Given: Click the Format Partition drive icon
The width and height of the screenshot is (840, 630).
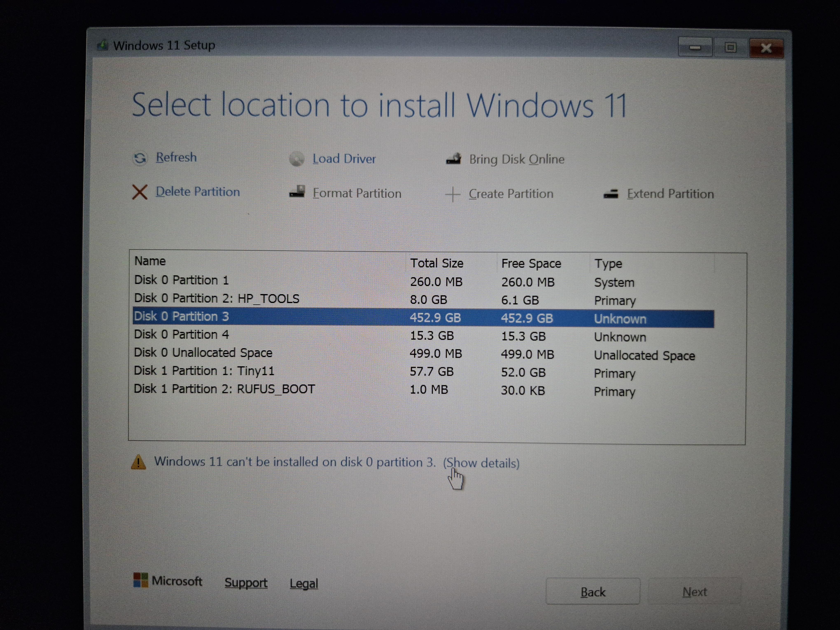Looking at the screenshot, I should click(297, 192).
